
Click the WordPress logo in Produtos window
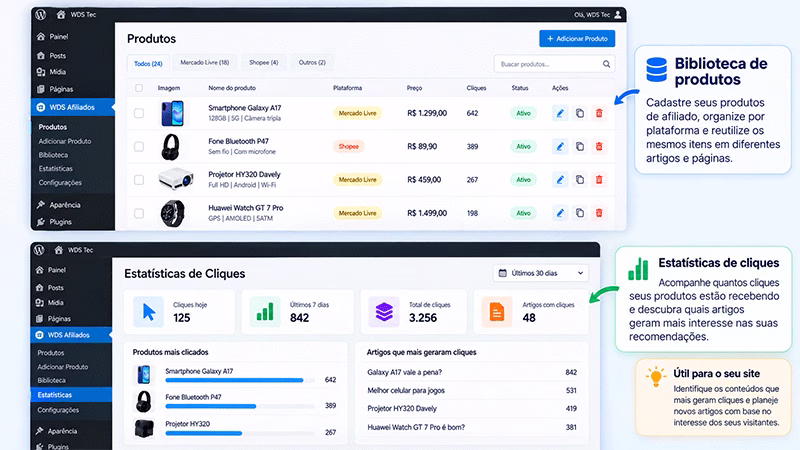(41, 14)
